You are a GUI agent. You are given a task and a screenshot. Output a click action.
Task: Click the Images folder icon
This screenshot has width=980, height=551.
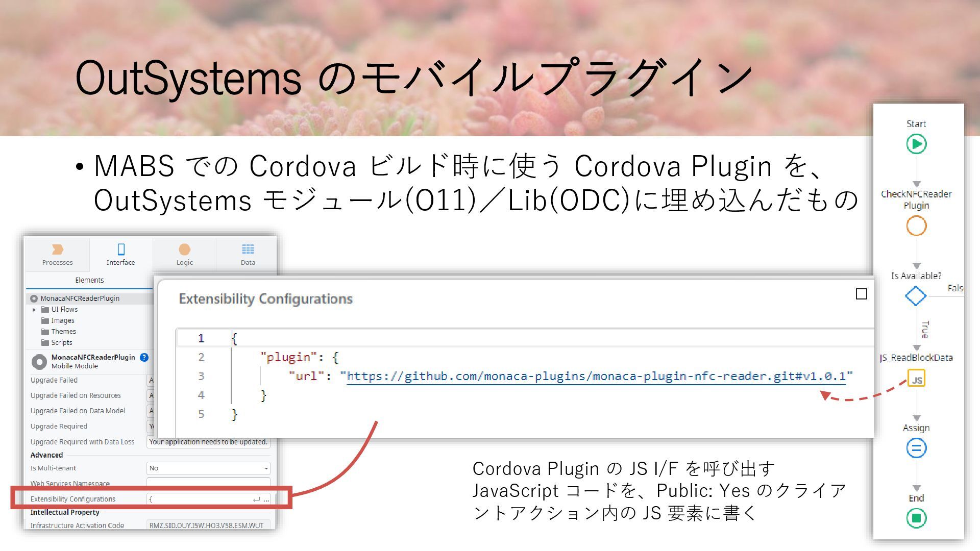tap(45, 320)
